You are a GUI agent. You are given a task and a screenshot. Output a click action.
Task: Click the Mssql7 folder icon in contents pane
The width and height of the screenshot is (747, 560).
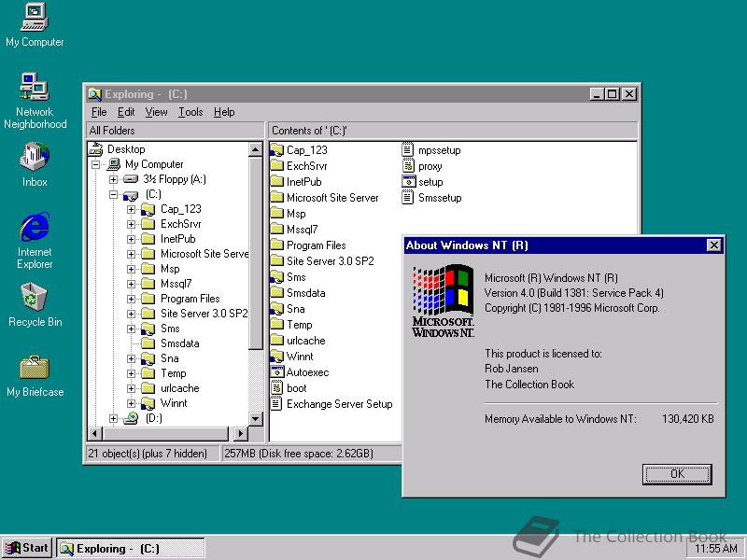click(276, 230)
